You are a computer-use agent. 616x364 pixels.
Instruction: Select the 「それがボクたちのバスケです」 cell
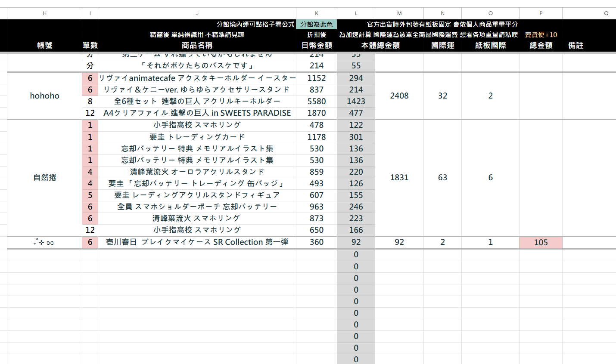[197, 65]
